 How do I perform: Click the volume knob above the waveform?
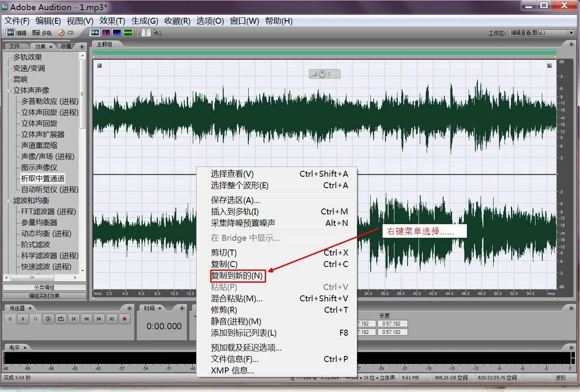click(322, 74)
